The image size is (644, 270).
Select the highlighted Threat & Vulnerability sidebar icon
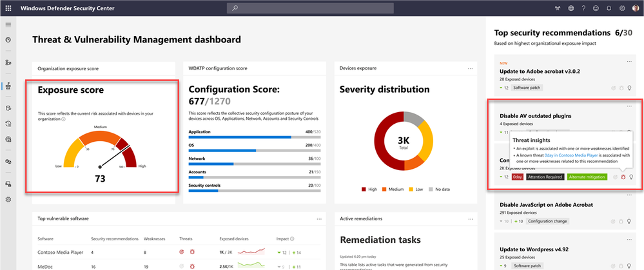[8, 86]
